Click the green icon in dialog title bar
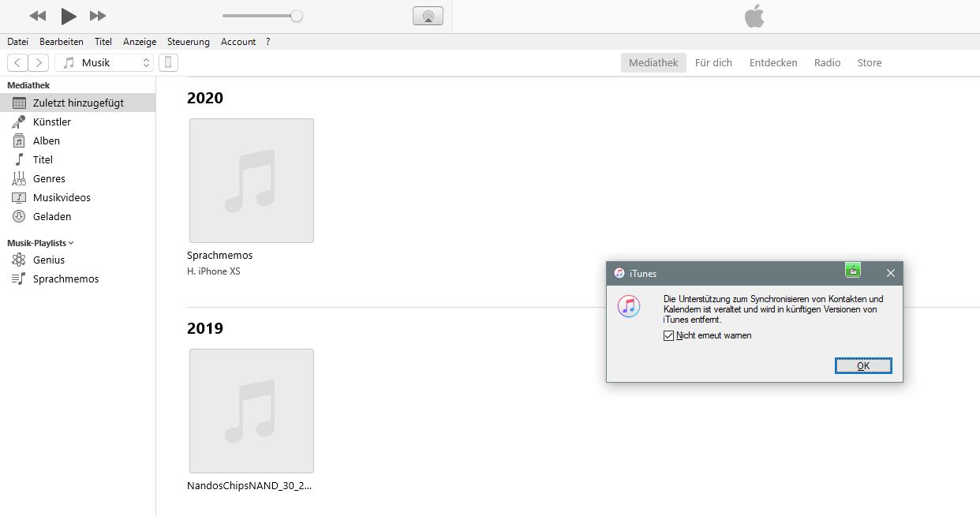 852,270
